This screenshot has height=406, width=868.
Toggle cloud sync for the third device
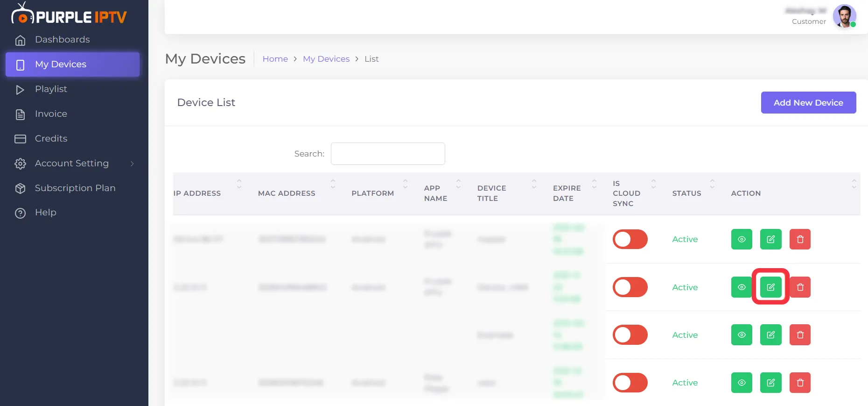point(630,335)
